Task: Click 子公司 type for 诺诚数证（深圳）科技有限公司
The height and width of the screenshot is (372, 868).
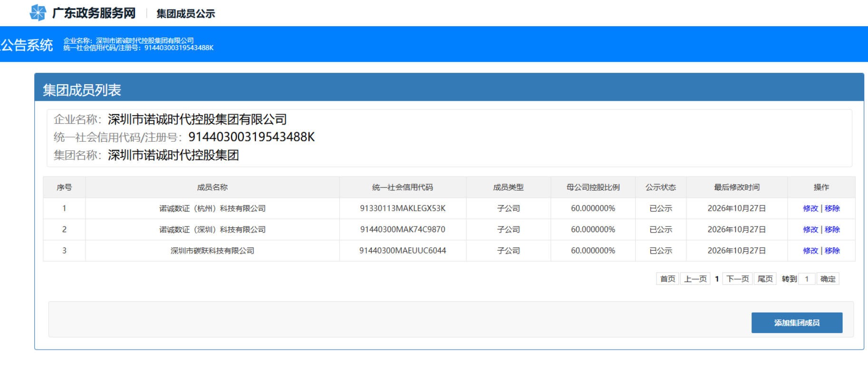Action: (x=508, y=229)
